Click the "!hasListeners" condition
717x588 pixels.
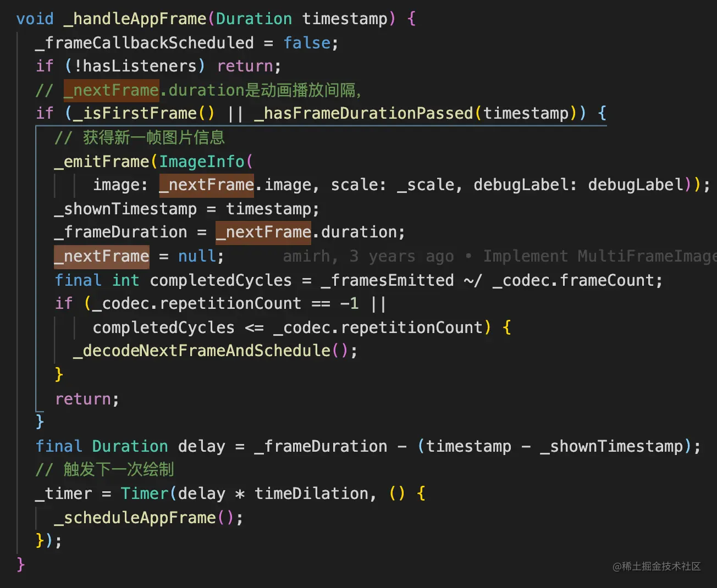pos(135,66)
